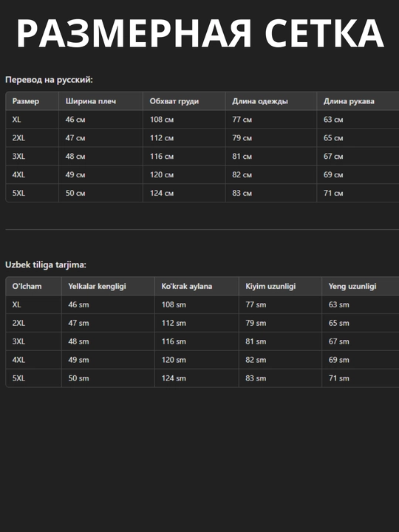Viewport: 399px width, 532px height.
Task: Click the Ko'krak aylana header
Action: click(x=187, y=286)
